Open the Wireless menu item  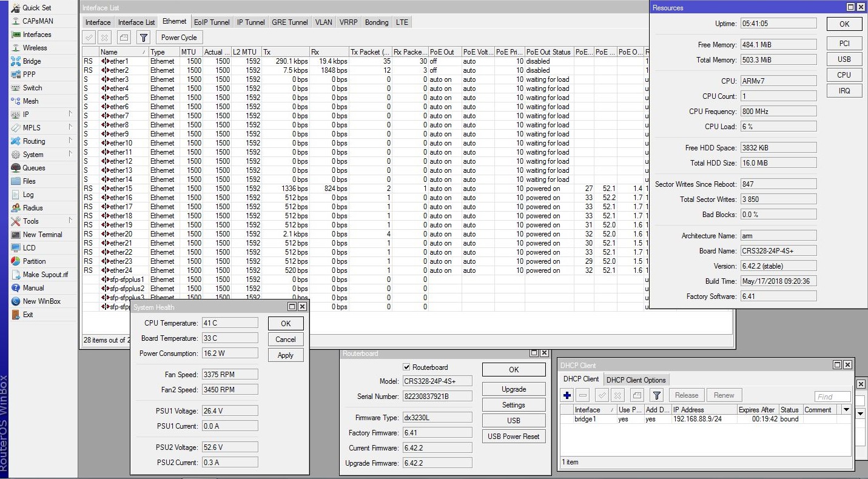(35, 48)
